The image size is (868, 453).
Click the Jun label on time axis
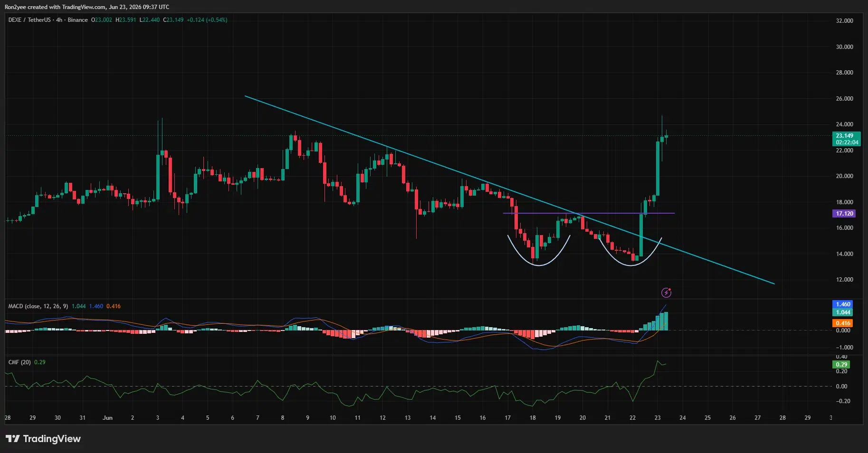(107, 418)
